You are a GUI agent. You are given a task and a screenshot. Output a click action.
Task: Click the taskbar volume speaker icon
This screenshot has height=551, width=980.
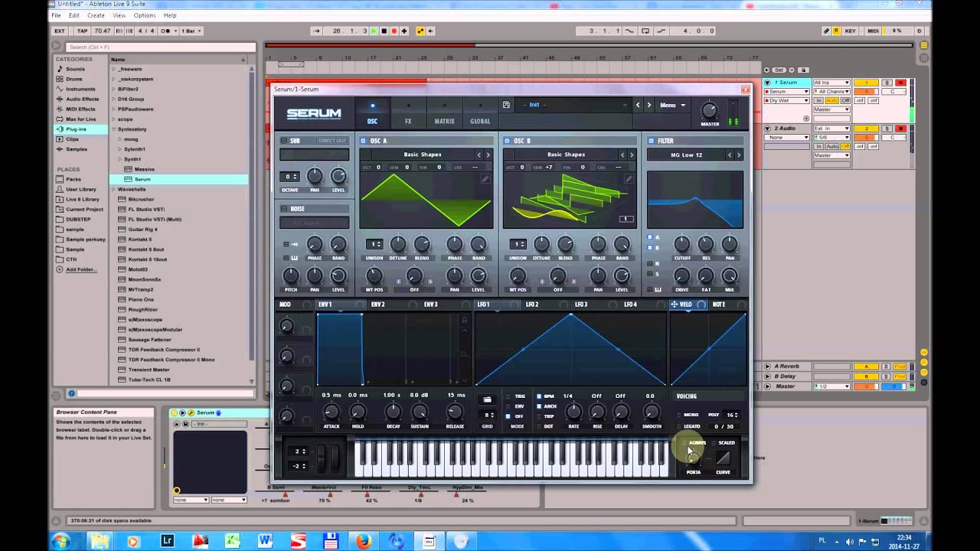coord(849,542)
